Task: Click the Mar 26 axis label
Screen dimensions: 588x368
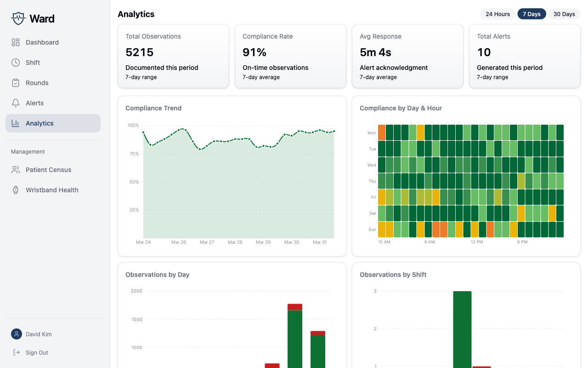Action: (179, 242)
